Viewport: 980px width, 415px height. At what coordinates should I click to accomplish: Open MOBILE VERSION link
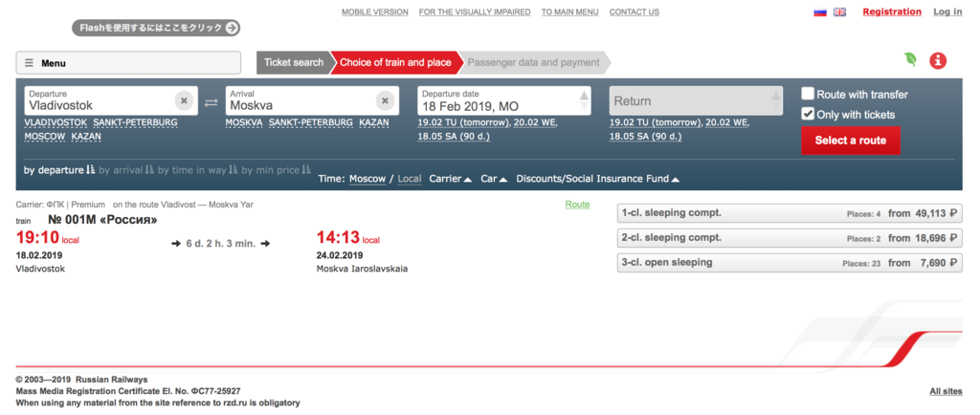pyautogui.click(x=375, y=11)
